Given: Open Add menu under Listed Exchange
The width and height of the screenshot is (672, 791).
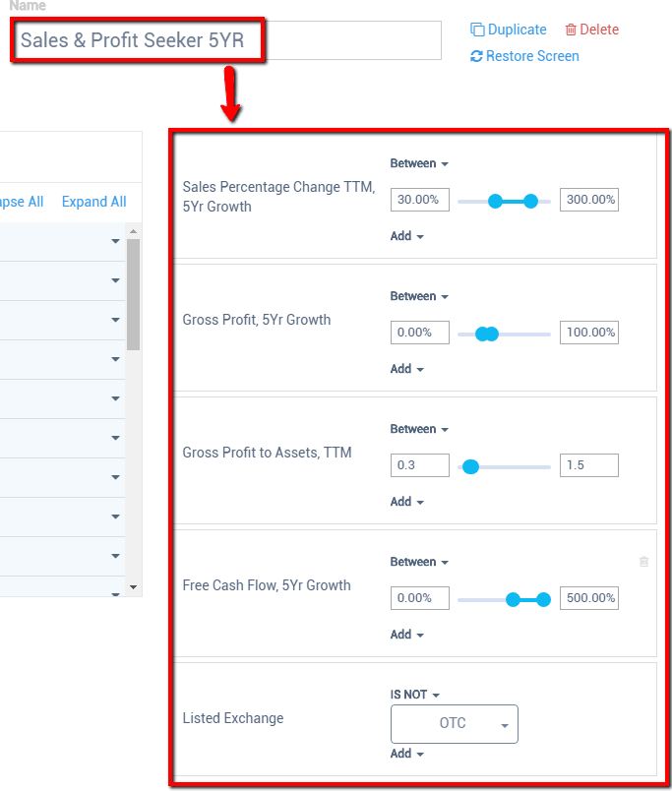Looking at the screenshot, I should point(406,754).
